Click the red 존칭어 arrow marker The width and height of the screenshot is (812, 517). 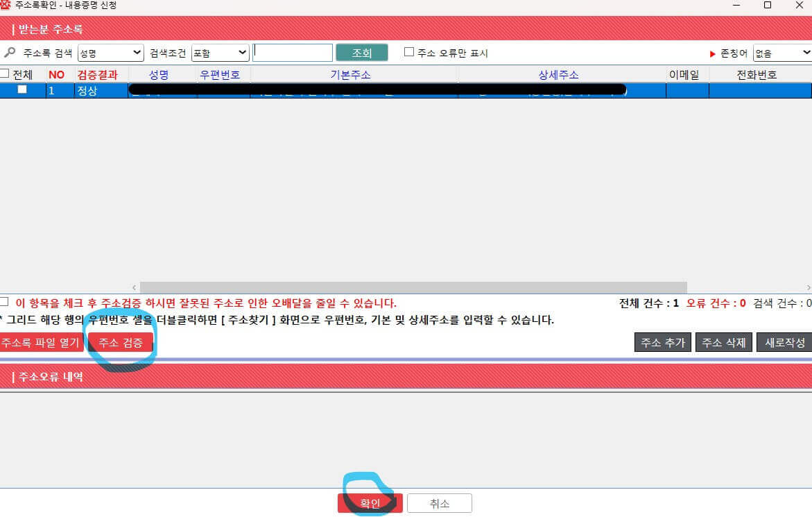pyautogui.click(x=713, y=54)
